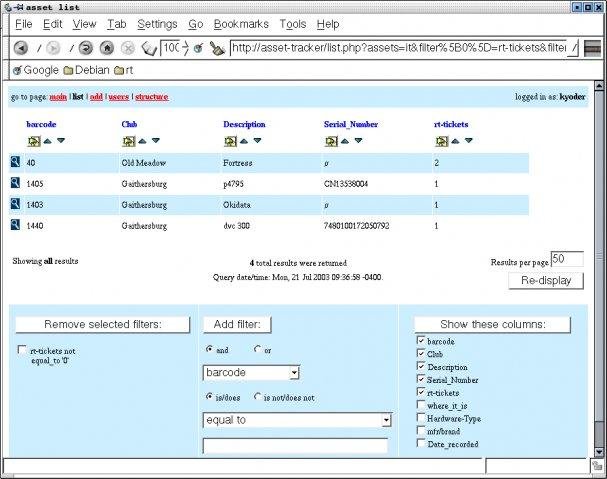Click the Reload page toolbar icon
The height and width of the screenshot is (479, 607).
tap(86, 47)
